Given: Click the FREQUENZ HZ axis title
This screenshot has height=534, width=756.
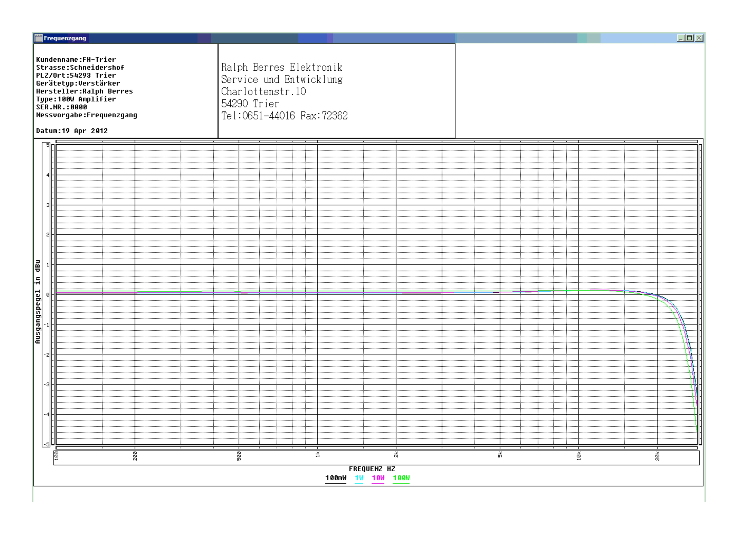Looking at the screenshot, I should click(x=372, y=469).
